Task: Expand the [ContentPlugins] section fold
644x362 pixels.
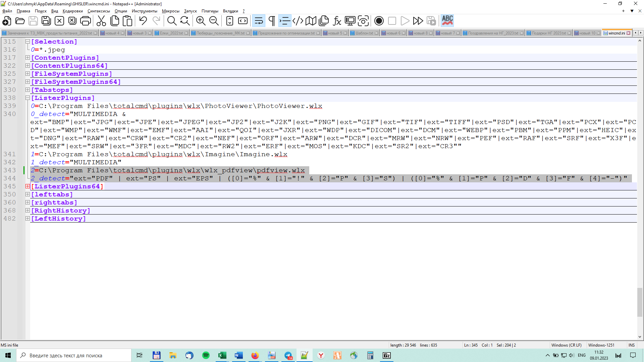Action: (28, 58)
